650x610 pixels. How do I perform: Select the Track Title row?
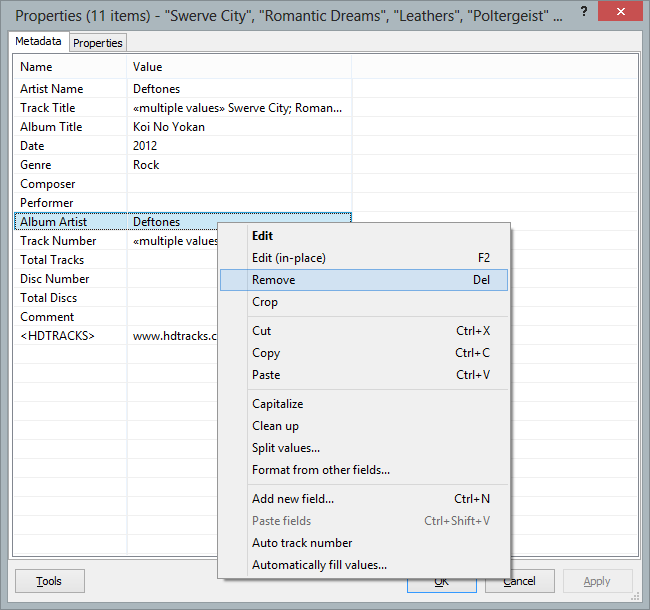click(x=183, y=108)
